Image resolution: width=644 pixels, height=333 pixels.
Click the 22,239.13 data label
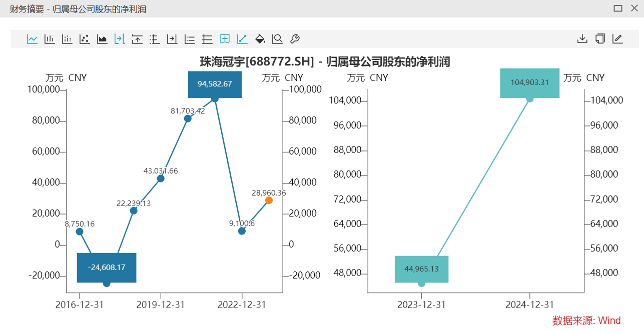click(134, 203)
